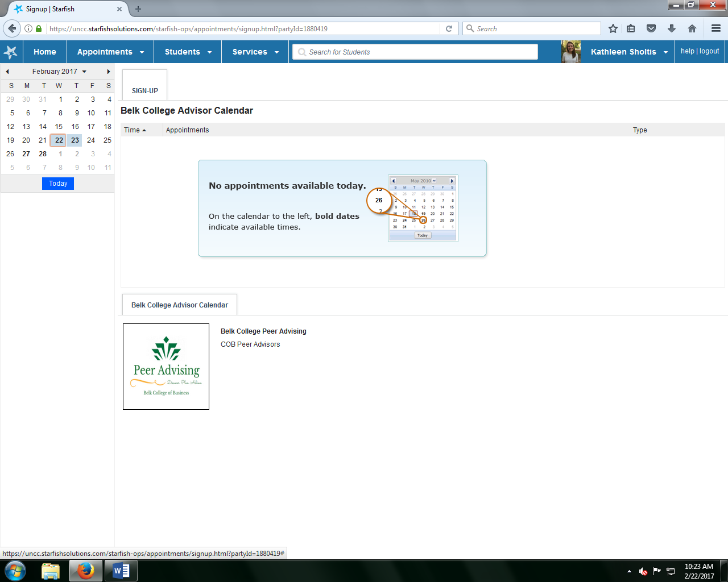This screenshot has height=582, width=728.
Task: Click the Pocket save icon
Action: (651, 28)
